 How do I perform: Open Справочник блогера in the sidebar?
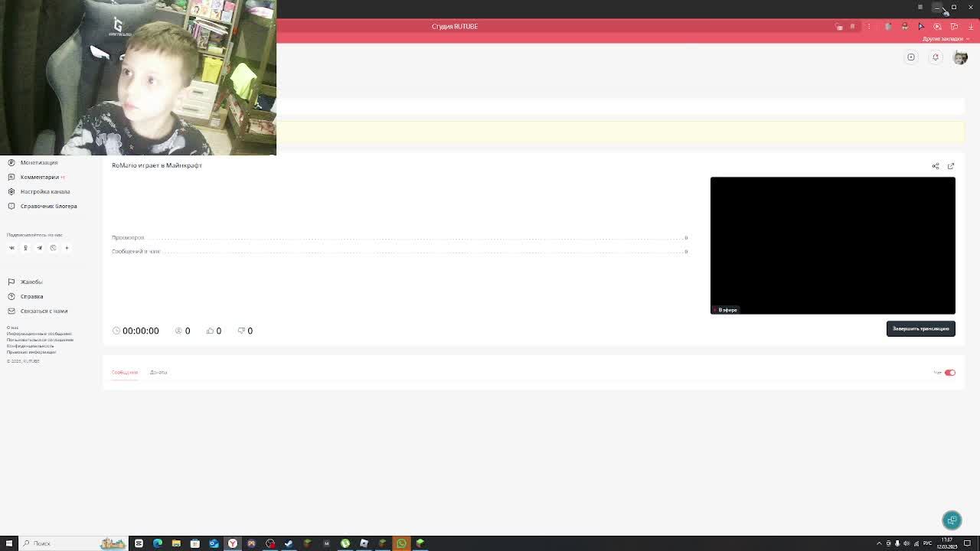(x=48, y=206)
